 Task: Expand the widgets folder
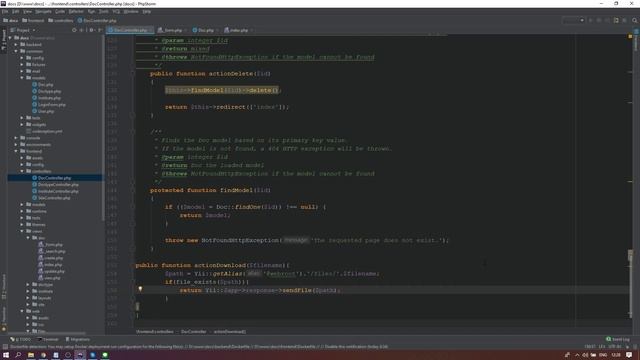click(22, 124)
